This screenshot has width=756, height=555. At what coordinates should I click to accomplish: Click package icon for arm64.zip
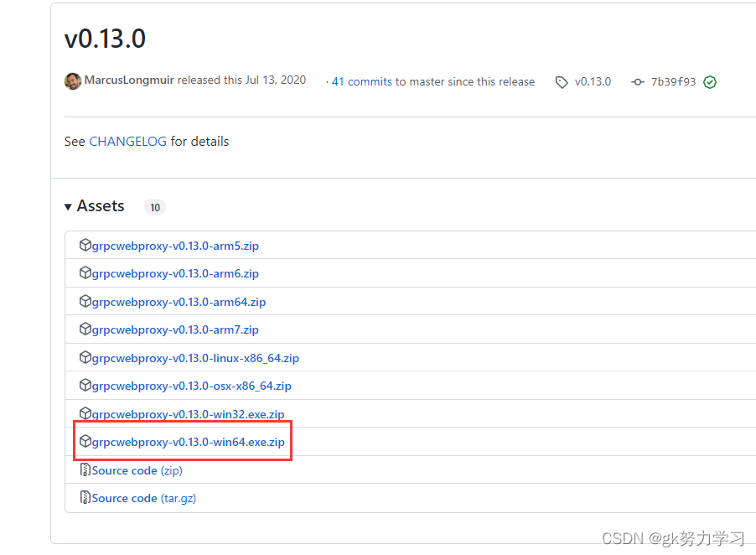pos(85,301)
